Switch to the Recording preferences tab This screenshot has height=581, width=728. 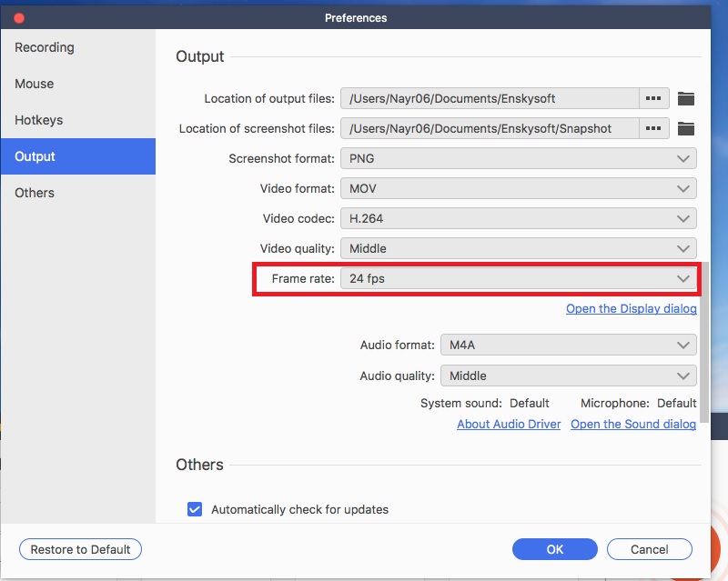(45, 47)
